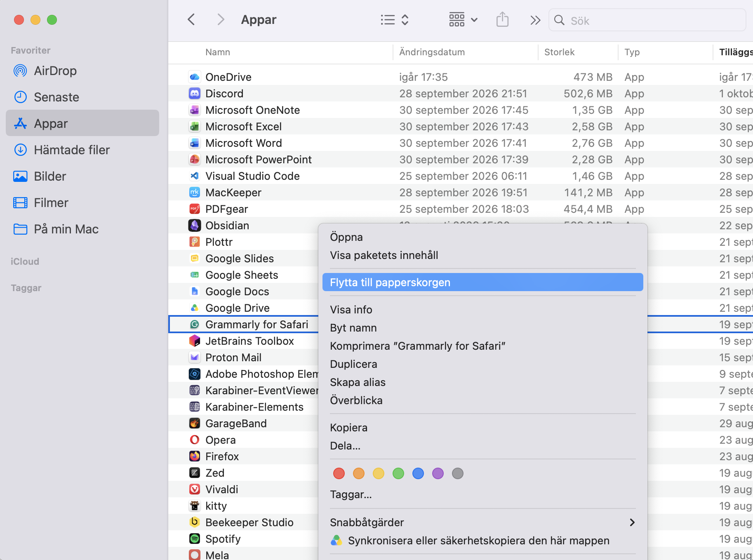Select the GarageBand app icon
The width and height of the screenshot is (753, 560).
(195, 424)
